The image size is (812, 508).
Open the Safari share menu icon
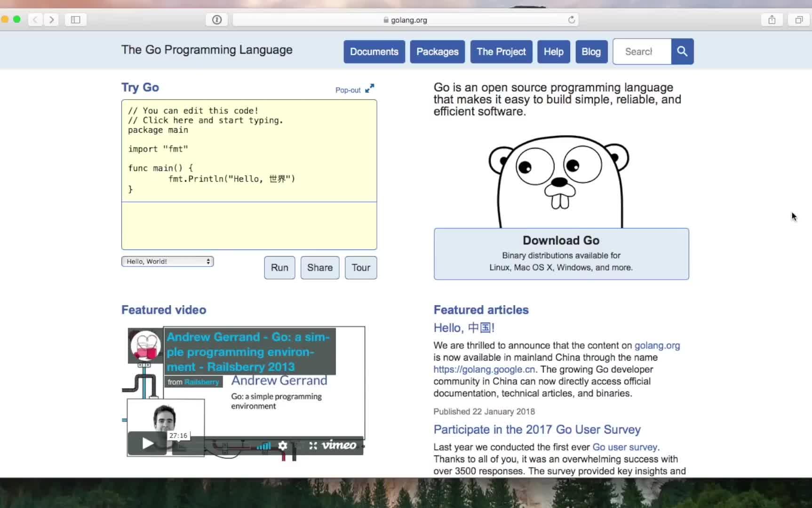click(x=772, y=20)
